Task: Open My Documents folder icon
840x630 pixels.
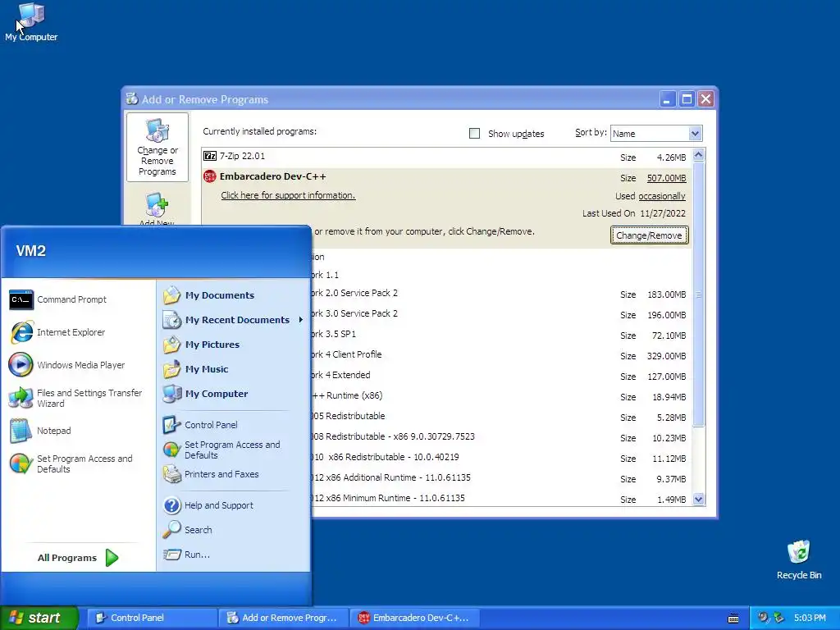Action: click(172, 295)
